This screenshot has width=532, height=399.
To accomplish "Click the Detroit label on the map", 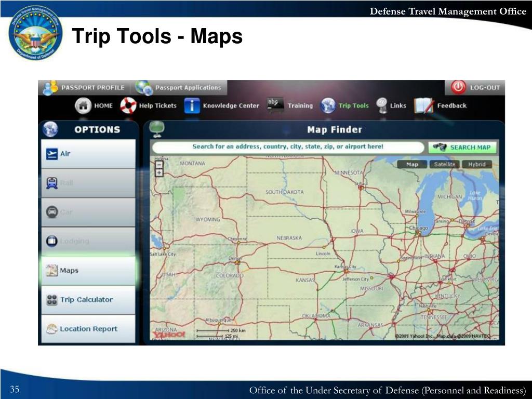I will (467, 221).
